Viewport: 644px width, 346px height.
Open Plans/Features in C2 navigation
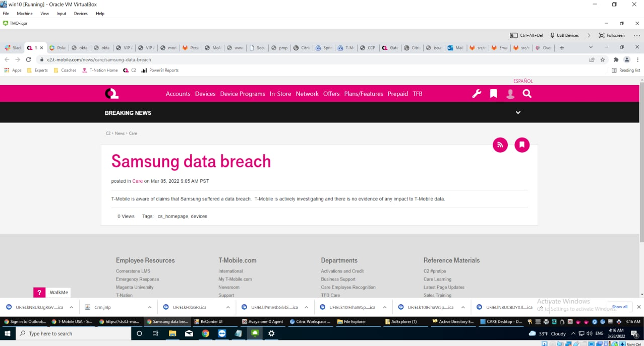(x=364, y=94)
